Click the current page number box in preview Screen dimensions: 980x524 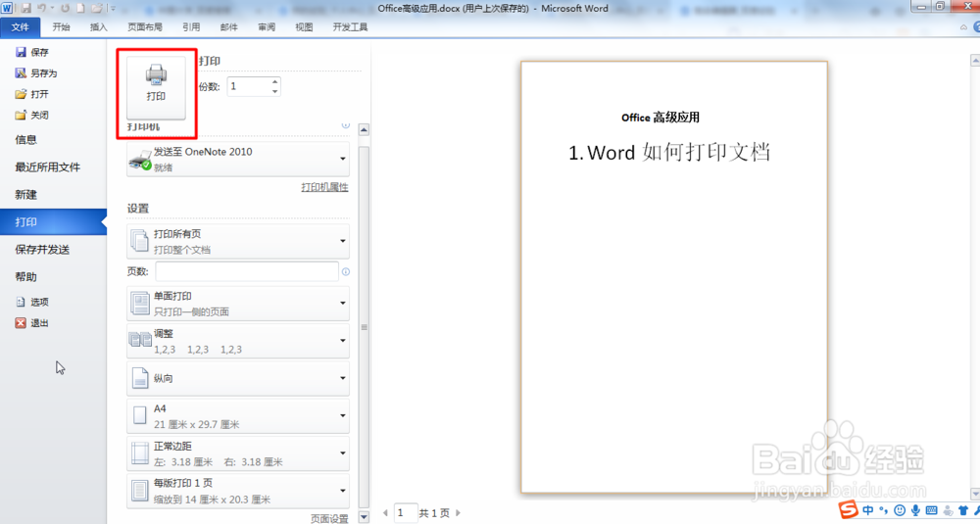(406, 513)
